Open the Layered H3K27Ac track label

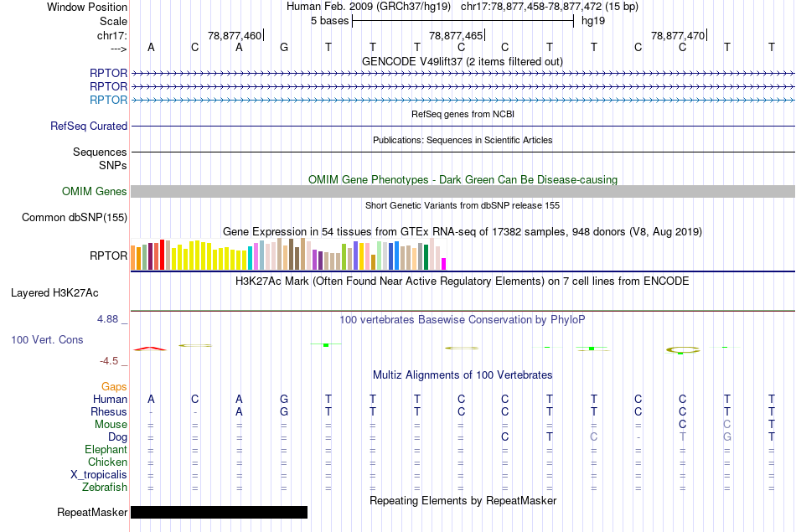(x=54, y=293)
